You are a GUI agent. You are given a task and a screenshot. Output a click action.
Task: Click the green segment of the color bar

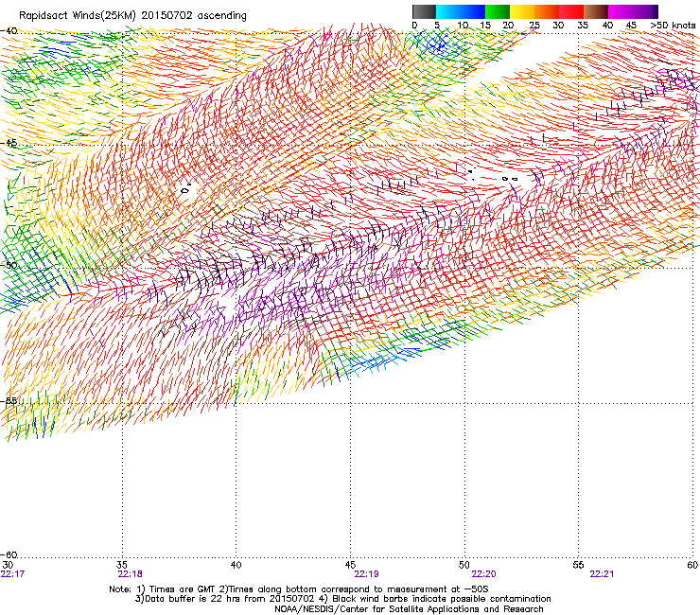pos(498,11)
